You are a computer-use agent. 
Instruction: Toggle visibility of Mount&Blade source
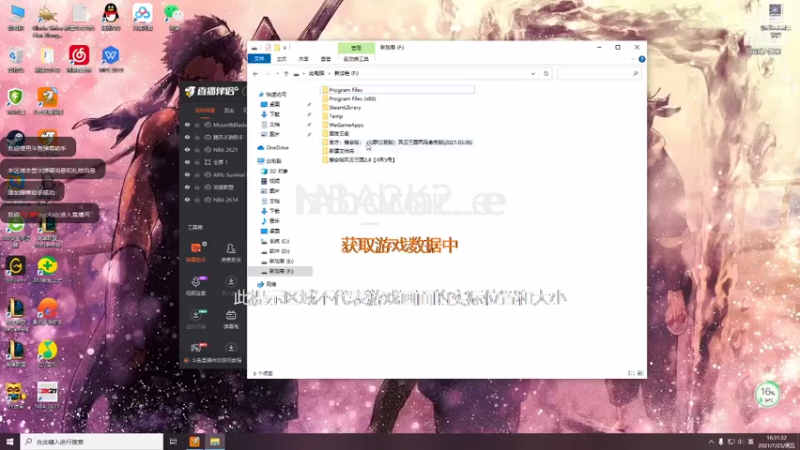click(187, 125)
